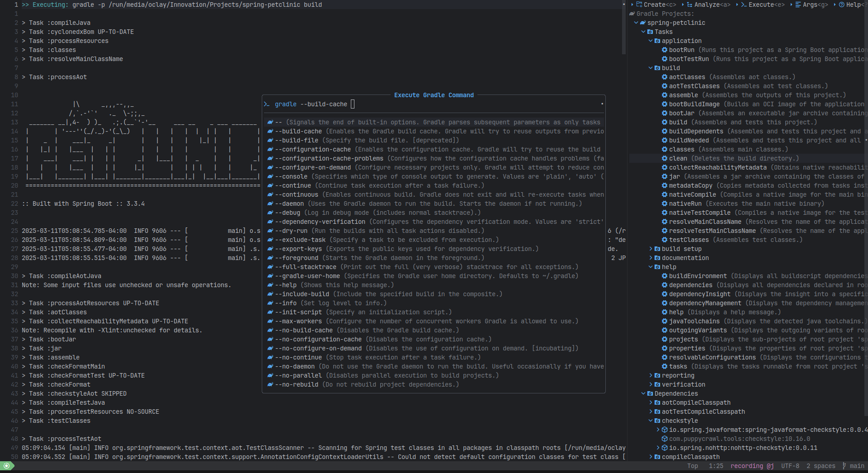The image size is (868, 473).
Task: Expand the documentation group
Action: point(651,258)
